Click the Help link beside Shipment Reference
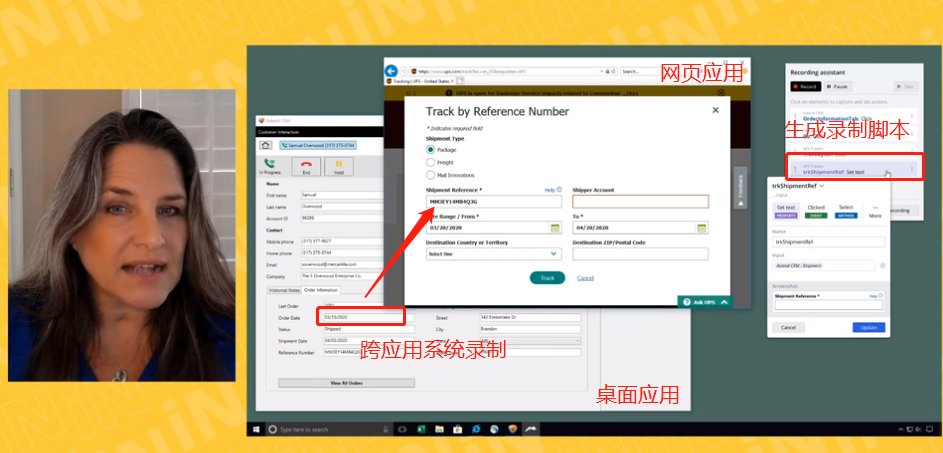Screen dimensions: 943x453 [553, 190]
